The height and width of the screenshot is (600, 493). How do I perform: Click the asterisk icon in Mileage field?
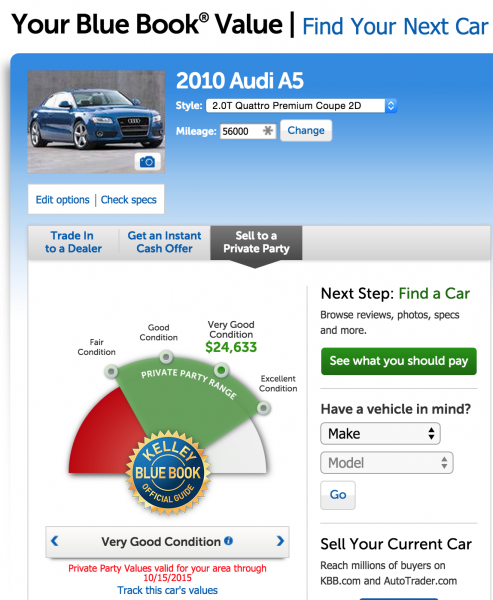(x=268, y=131)
